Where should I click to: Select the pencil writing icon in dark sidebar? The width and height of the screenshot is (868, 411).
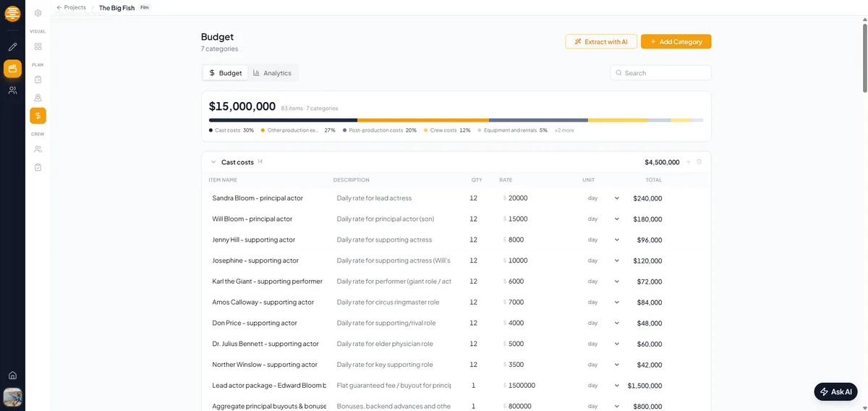12,47
